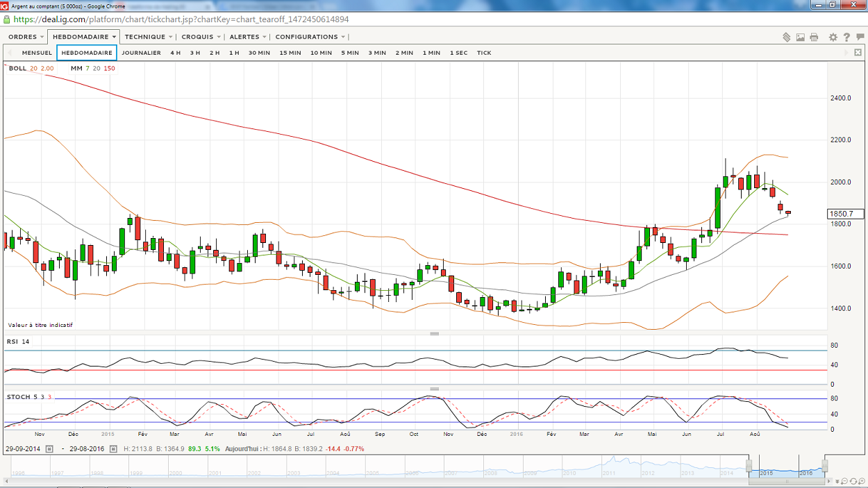Save chart as image icon
The height and width of the screenshot is (488, 868).
point(801,37)
